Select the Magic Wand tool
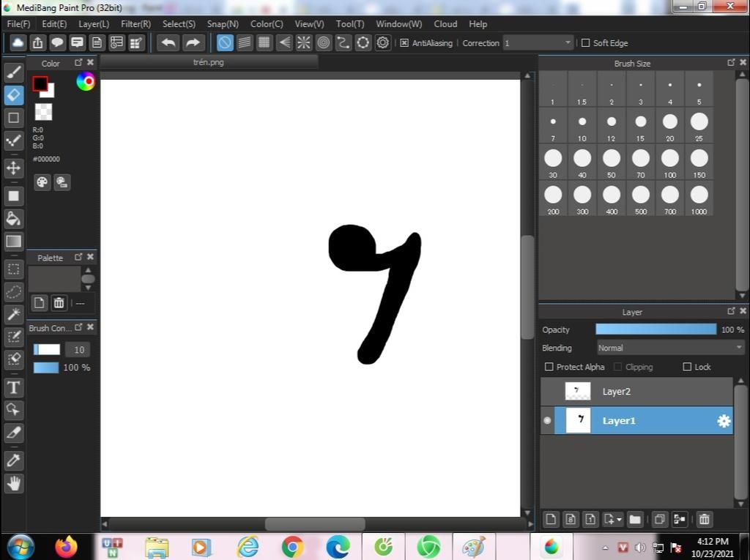Image resolution: width=750 pixels, height=560 pixels. (14, 314)
